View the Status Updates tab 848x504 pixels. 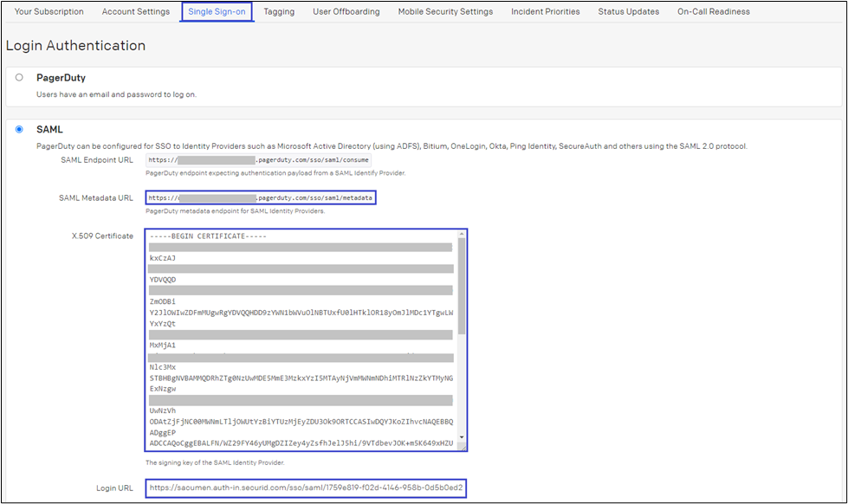(628, 11)
